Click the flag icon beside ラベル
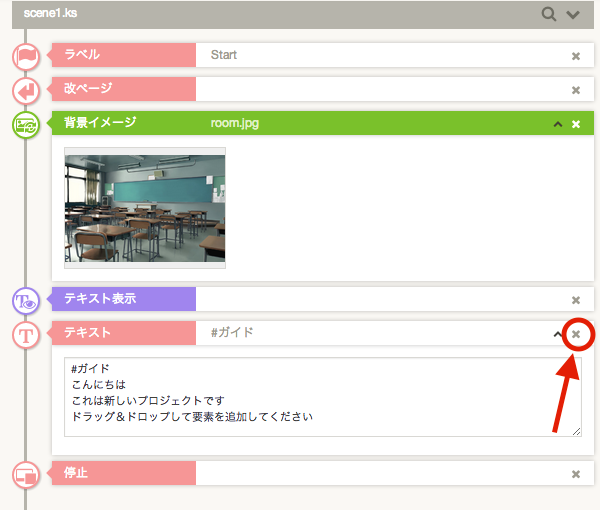Image resolution: width=600 pixels, height=510 pixels. (26, 56)
